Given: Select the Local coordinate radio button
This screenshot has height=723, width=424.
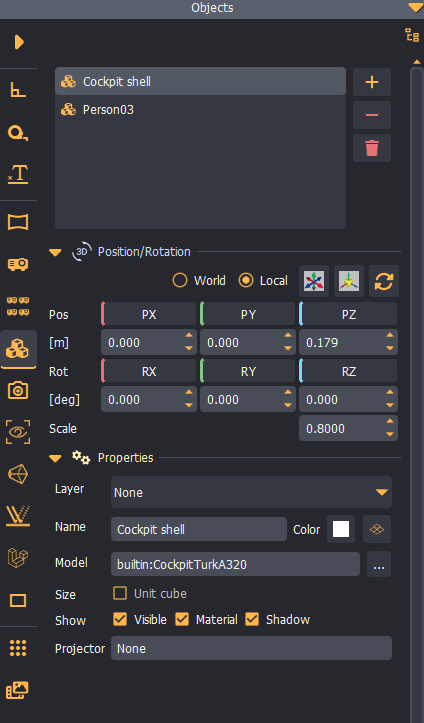Looking at the screenshot, I should pos(246,280).
